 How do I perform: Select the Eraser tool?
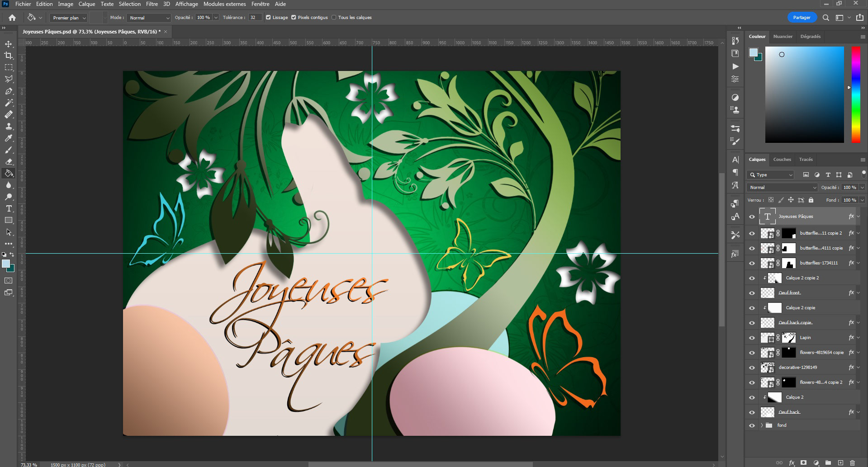pos(9,161)
